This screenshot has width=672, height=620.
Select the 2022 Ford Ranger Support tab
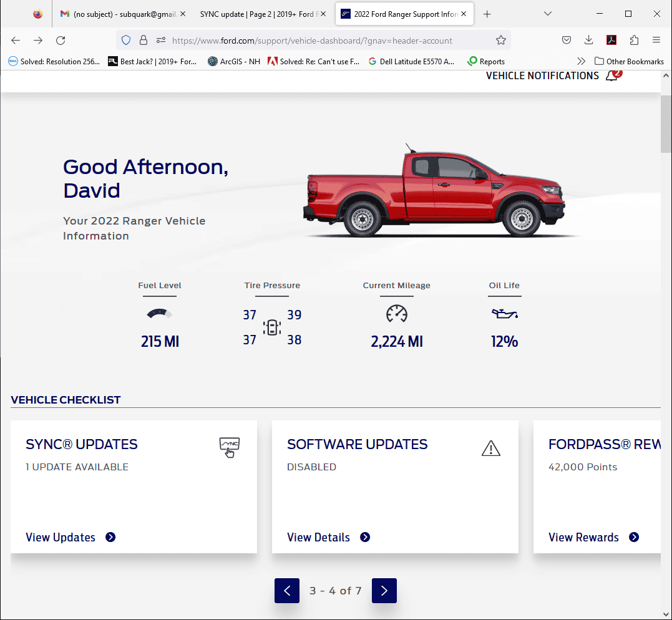click(404, 14)
